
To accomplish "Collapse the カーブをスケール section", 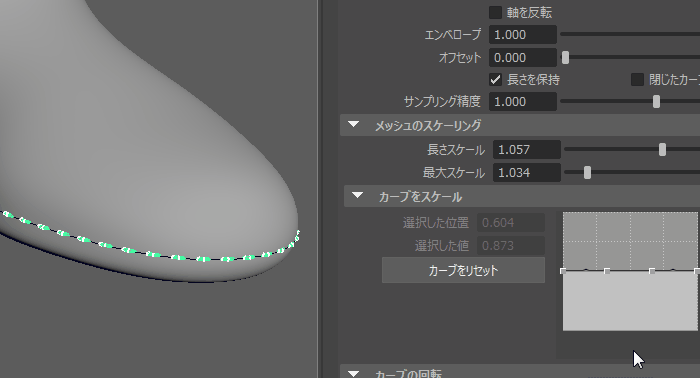I will [x=358, y=195].
